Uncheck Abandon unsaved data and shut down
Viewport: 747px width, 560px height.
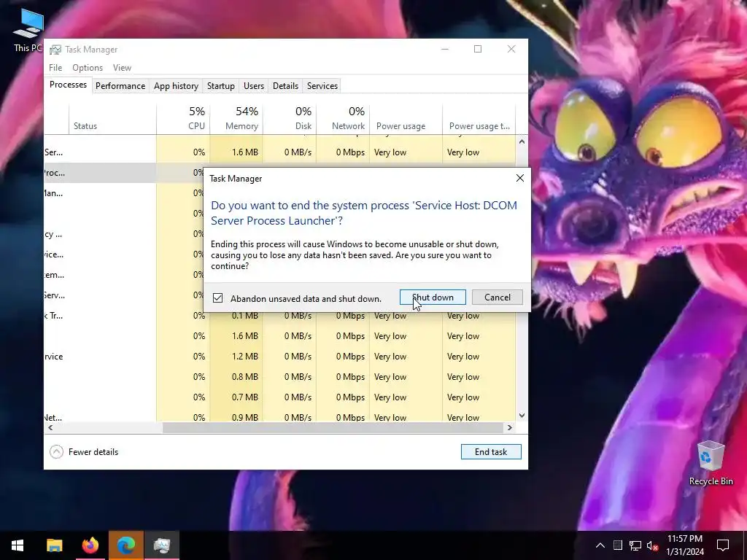[x=217, y=298]
